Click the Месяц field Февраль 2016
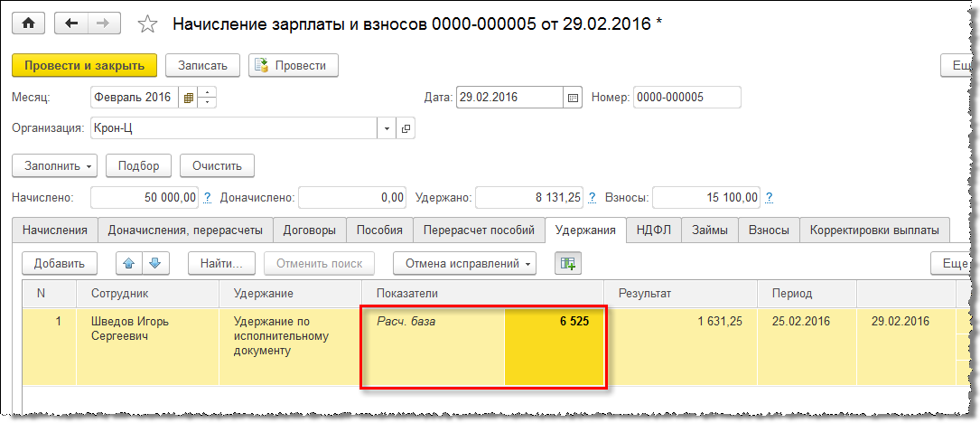 point(135,98)
